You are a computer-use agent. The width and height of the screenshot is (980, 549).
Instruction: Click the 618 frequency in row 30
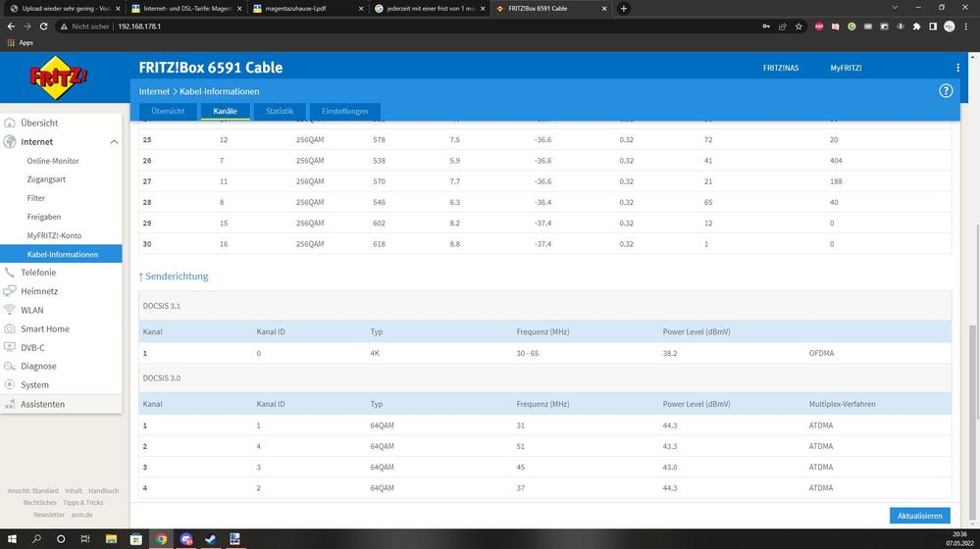379,243
